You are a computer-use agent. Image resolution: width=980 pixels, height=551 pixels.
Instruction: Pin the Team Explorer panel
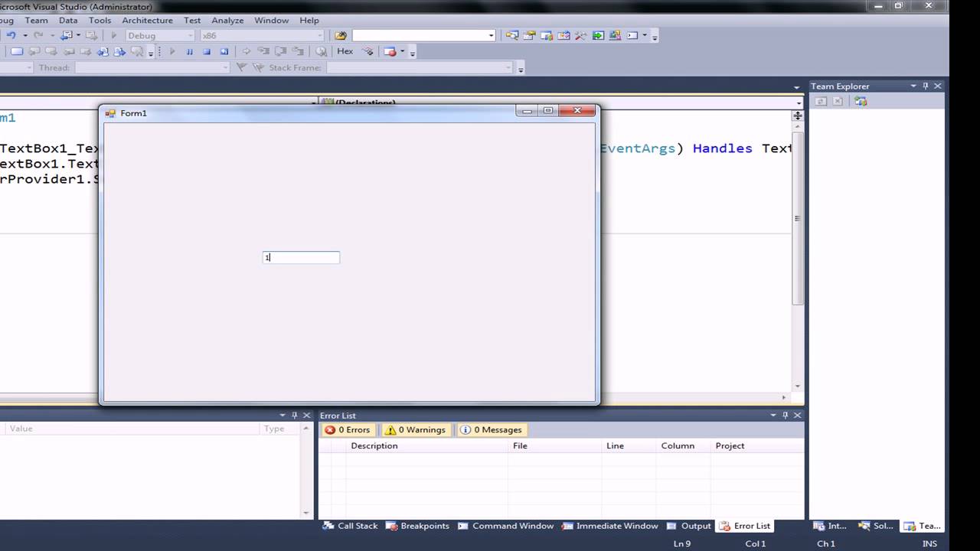(x=925, y=86)
